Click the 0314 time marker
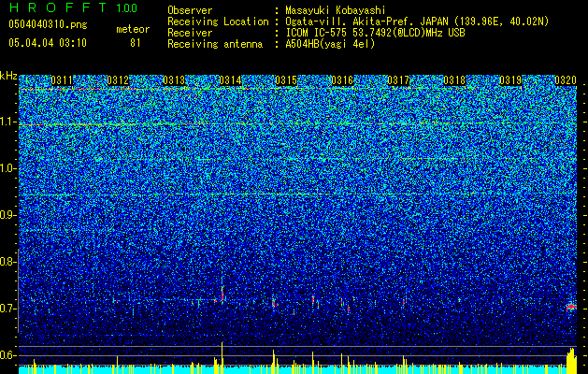 pos(230,80)
